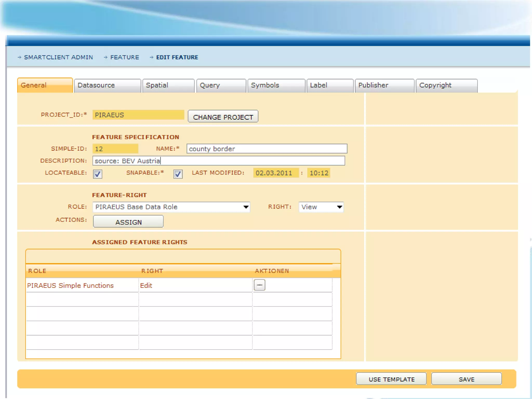The height and width of the screenshot is (399, 532).
Task: View the Copyright tab
Action: [x=446, y=85]
